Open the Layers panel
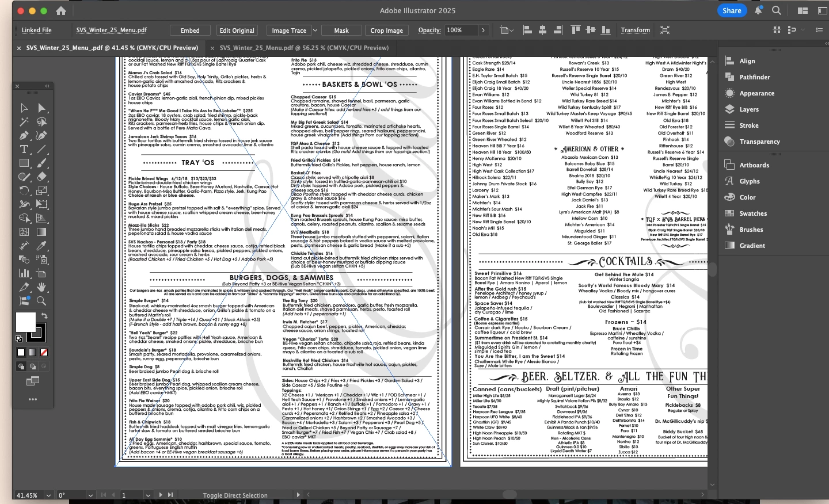Viewport: 829px width, 504px height. (x=748, y=109)
